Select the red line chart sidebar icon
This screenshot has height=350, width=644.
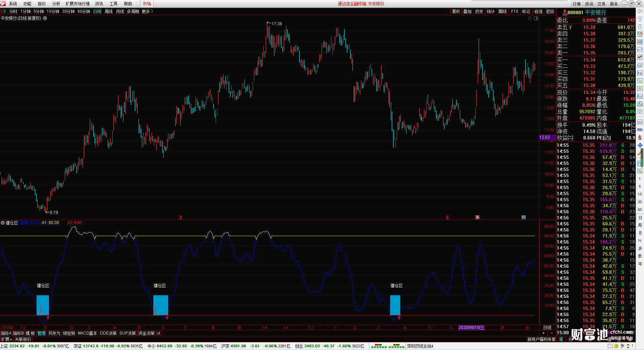point(640,50)
